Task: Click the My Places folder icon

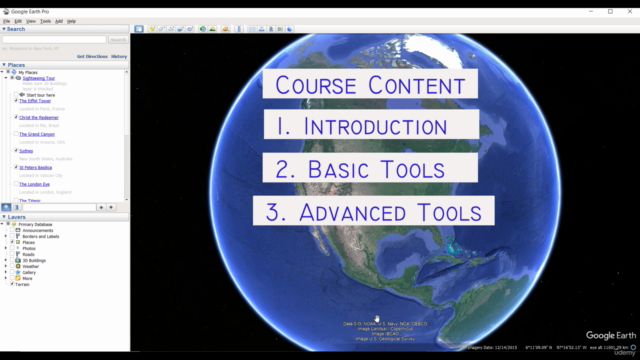Action: [x=14, y=72]
